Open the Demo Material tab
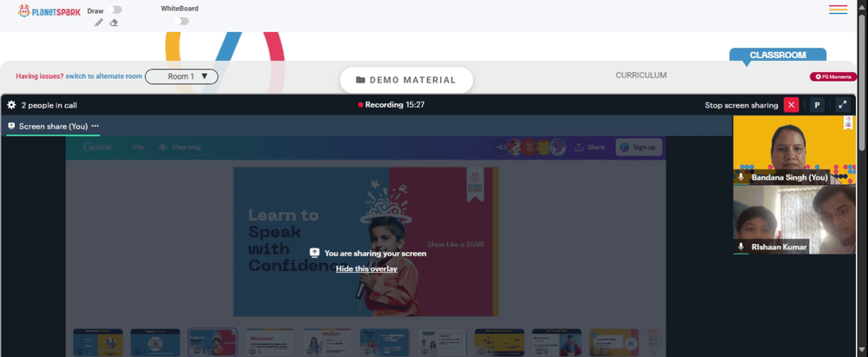The image size is (868, 357). click(406, 80)
